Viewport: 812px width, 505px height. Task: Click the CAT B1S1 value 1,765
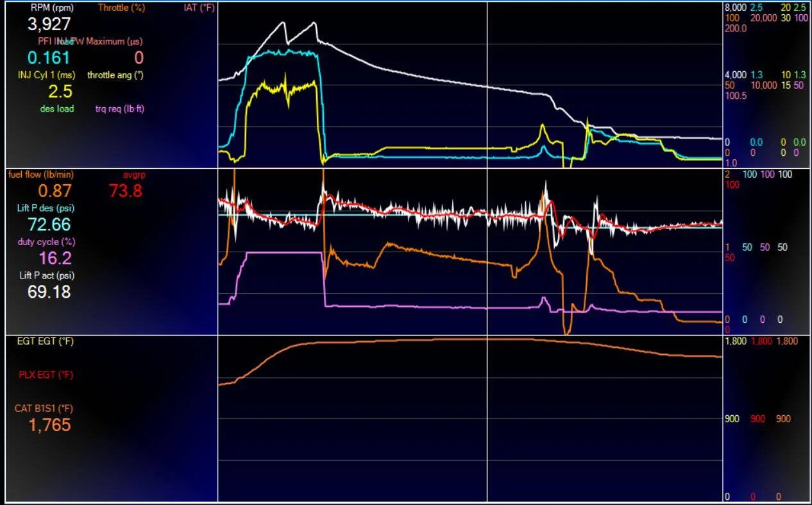[x=49, y=425]
